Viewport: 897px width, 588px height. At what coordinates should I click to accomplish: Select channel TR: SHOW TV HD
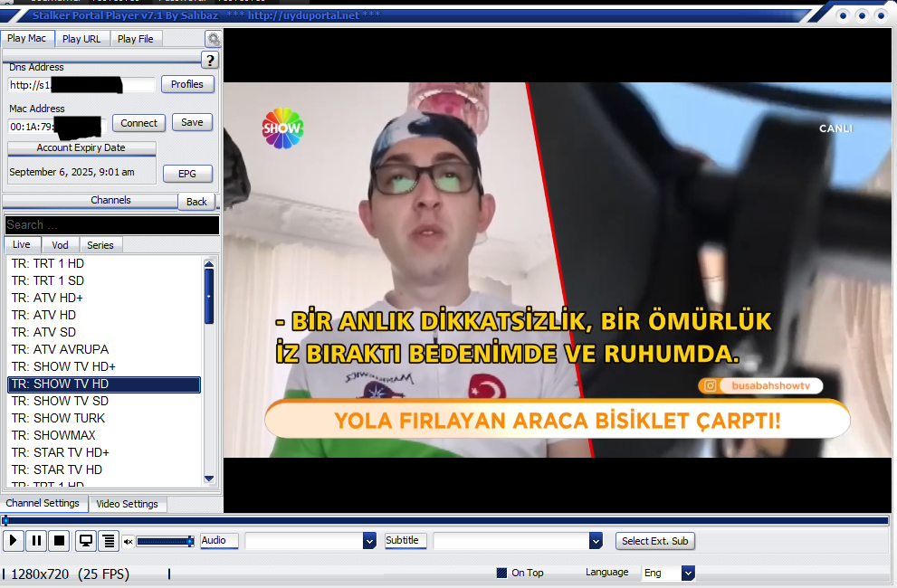tap(105, 384)
